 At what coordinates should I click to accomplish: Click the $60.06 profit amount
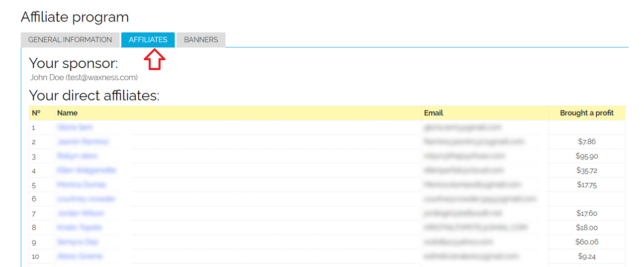click(586, 242)
